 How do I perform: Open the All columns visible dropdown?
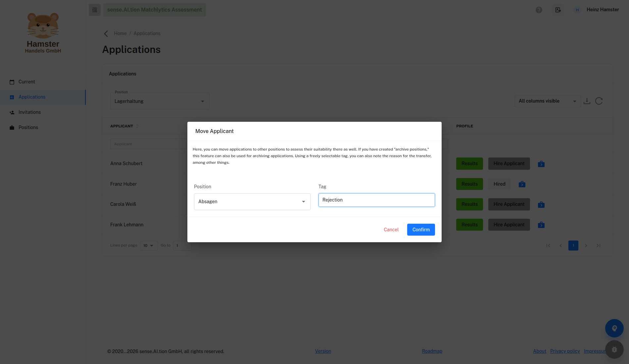pos(548,101)
